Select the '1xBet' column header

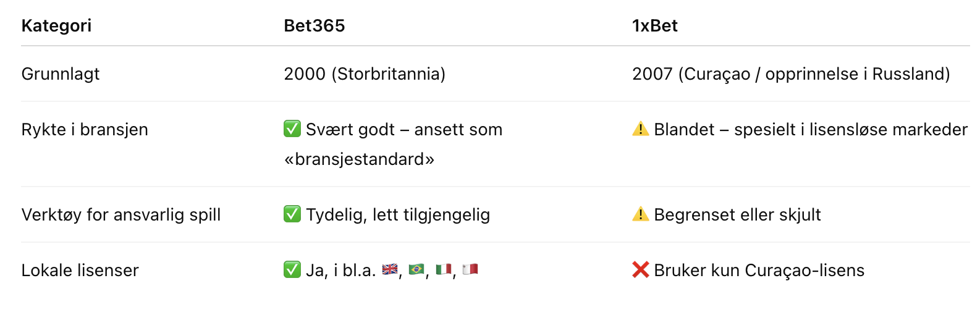[x=654, y=26]
